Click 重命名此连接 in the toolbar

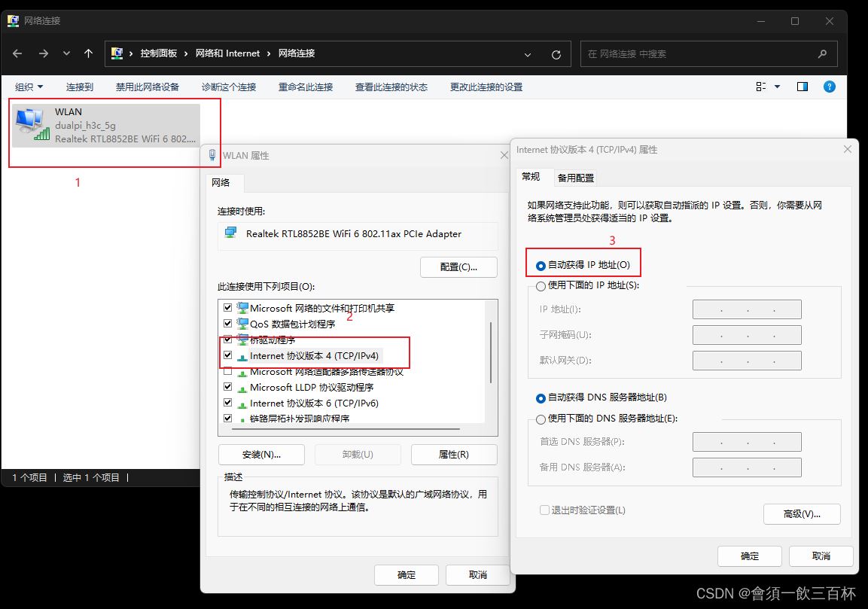(x=306, y=87)
